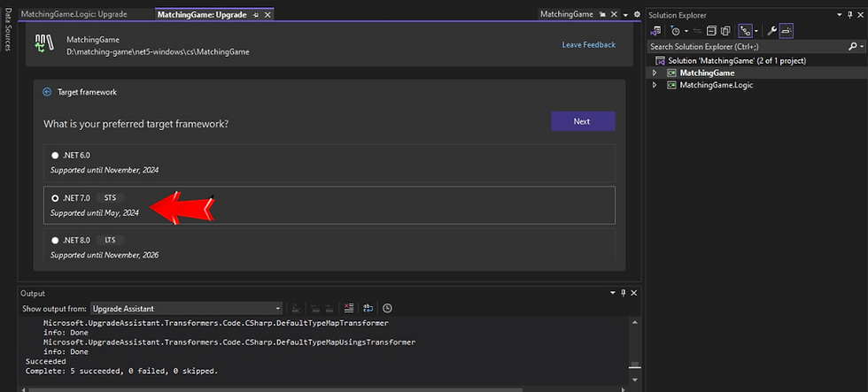This screenshot has height=392, width=868.
Task: Pin the Solution Explorer panel
Action: point(850,15)
